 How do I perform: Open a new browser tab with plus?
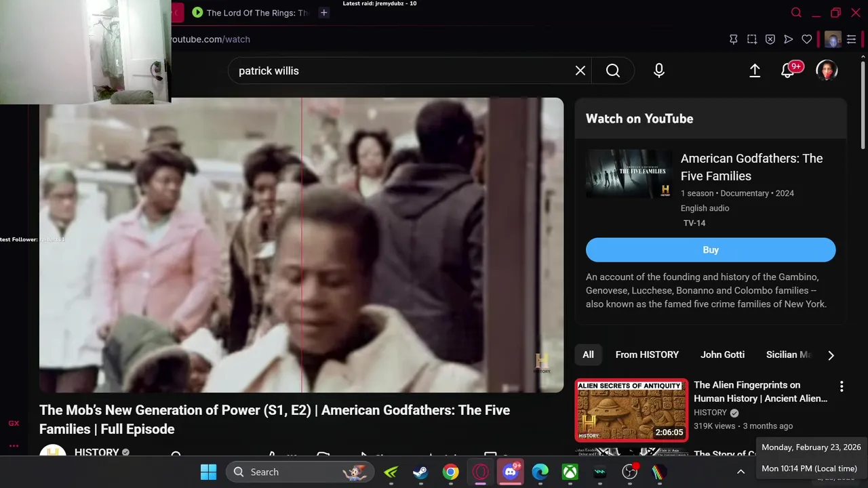[x=324, y=13]
